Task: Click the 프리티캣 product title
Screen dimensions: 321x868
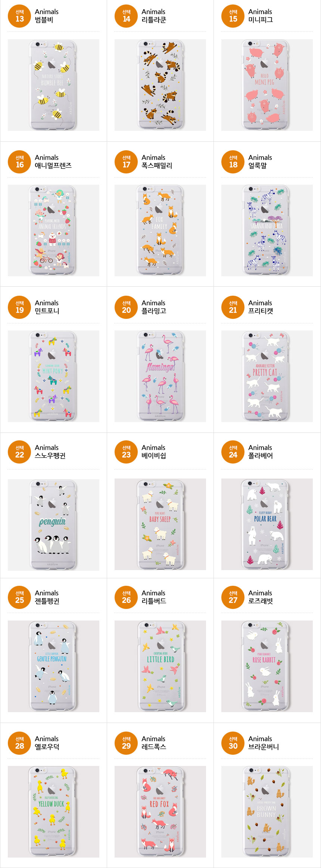Action: 261,311
